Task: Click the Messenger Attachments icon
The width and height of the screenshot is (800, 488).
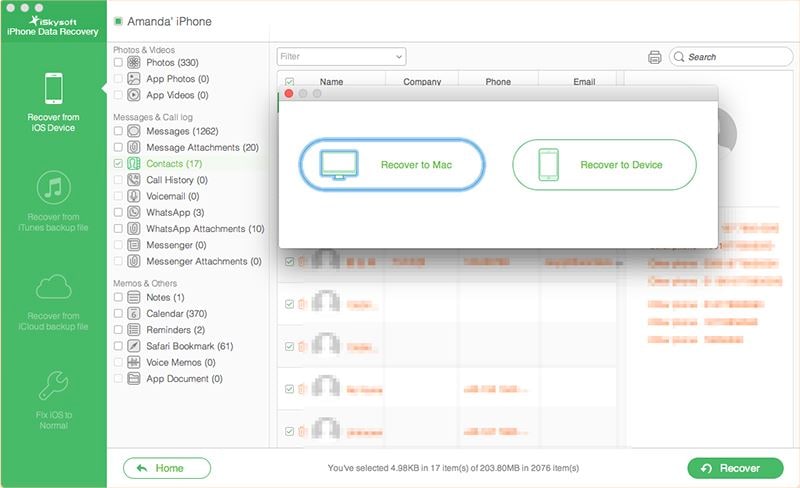Action: pyautogui.click(x=134, y=261)
